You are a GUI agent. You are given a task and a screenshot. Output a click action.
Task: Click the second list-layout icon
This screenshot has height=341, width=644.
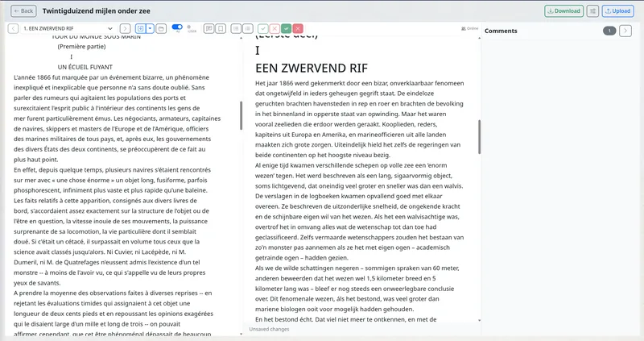point(248,28)
